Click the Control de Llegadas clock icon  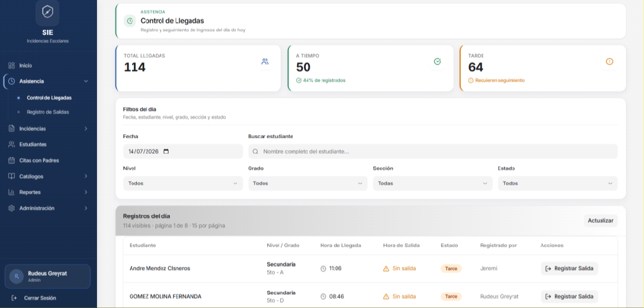coord(130,21)
